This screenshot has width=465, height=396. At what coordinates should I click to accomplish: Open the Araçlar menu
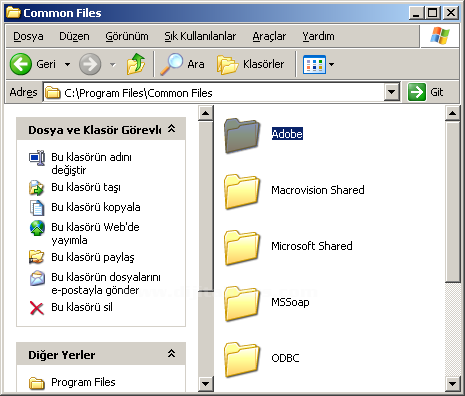pos(269,36)
